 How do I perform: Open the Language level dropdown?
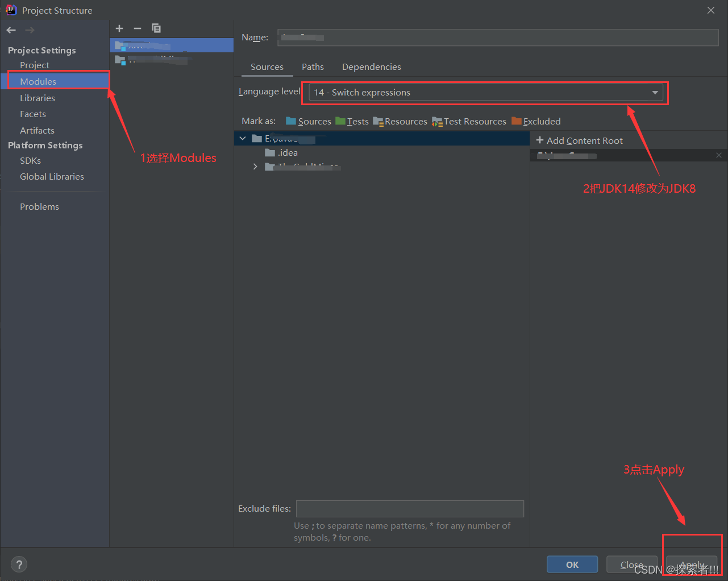(486, 92)
